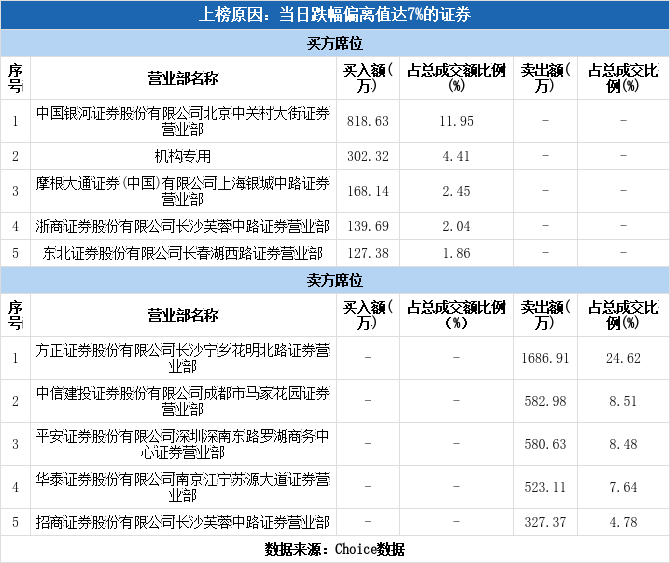
Task: Click the percentage value 4.41
Action: (x=456, y=156)
